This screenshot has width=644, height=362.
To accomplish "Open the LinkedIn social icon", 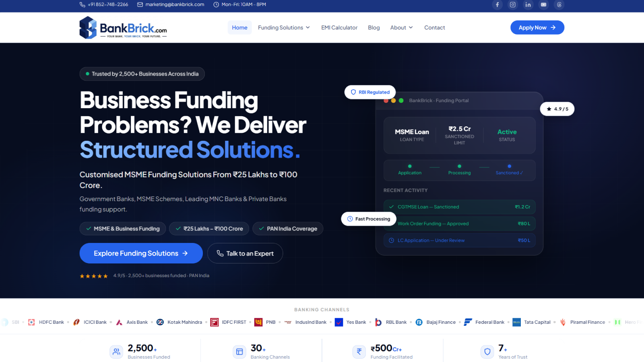I will pos(528,5).
